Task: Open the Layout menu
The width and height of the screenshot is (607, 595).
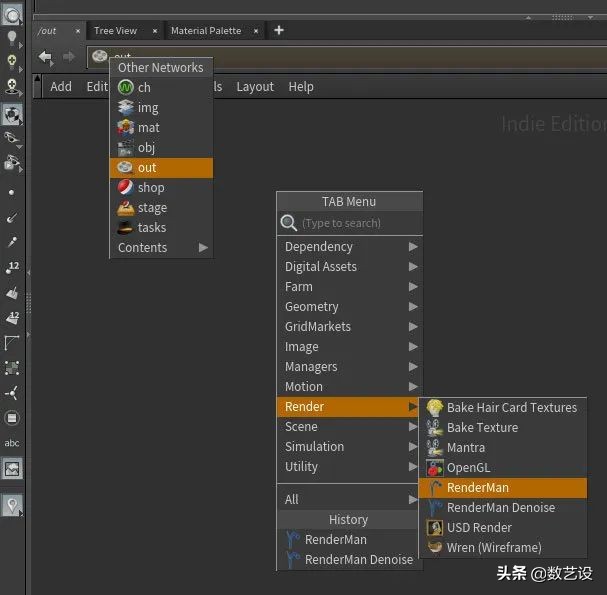Action: (255, 86)
